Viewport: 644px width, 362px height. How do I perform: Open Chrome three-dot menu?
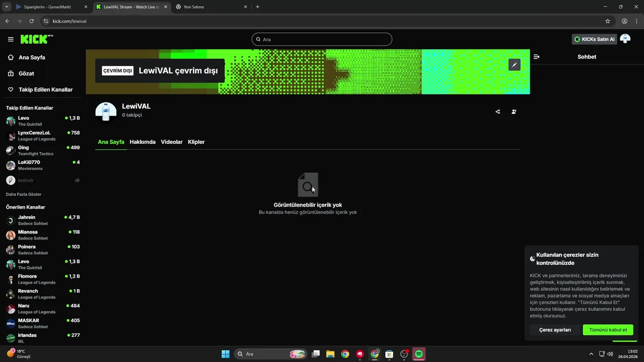click(x=636, y=21)
